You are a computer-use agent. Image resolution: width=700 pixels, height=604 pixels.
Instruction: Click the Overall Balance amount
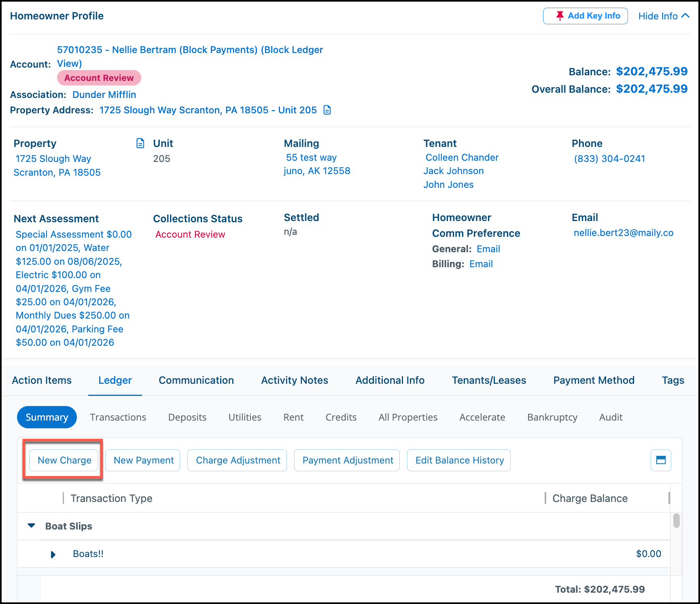[651, 89]
